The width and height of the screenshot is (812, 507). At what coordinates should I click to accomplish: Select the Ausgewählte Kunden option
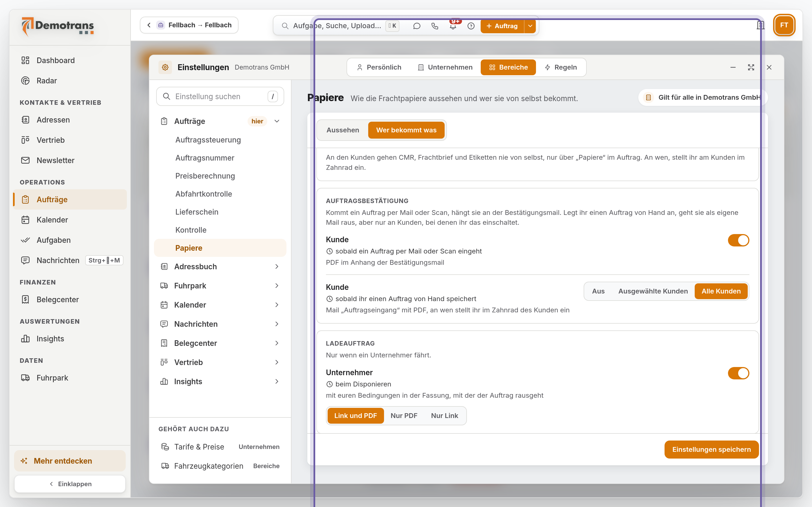click(653, 291)
